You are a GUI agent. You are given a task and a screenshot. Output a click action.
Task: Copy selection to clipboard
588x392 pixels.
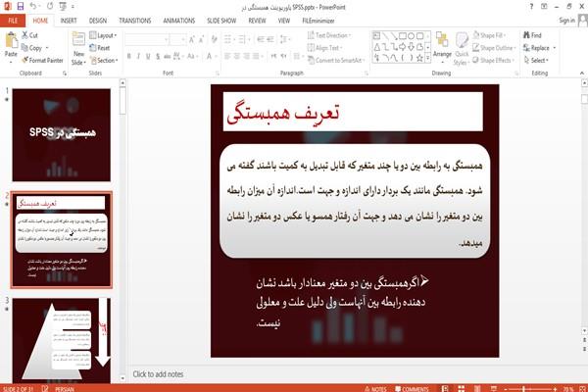(31, 48)
